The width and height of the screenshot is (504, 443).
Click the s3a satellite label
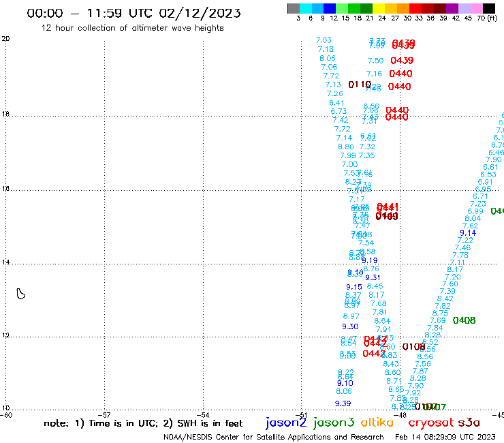click(469, 423)
